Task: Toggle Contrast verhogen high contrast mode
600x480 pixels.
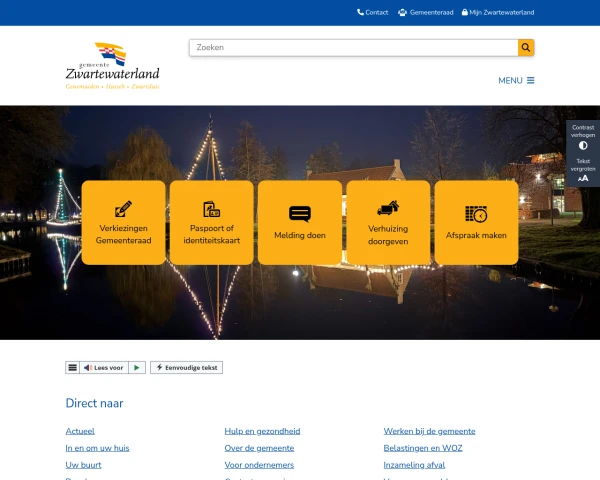Action: (x=583, y=139)
